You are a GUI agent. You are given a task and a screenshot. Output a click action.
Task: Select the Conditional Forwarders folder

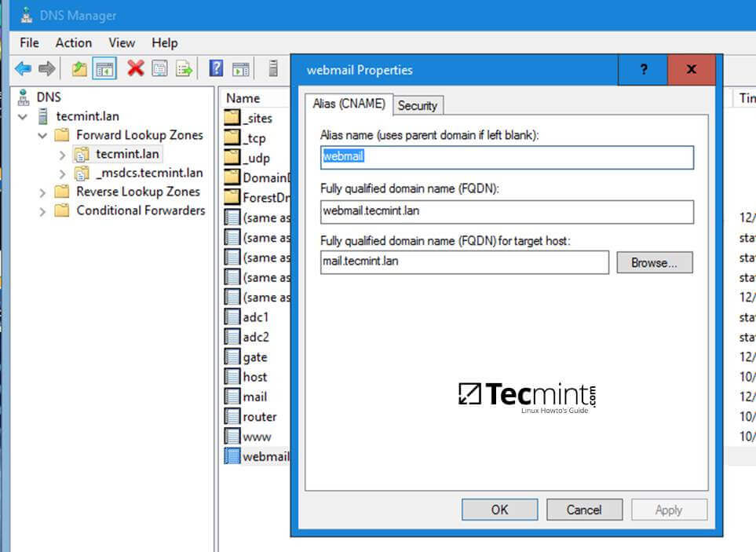(x=140, y=210)
